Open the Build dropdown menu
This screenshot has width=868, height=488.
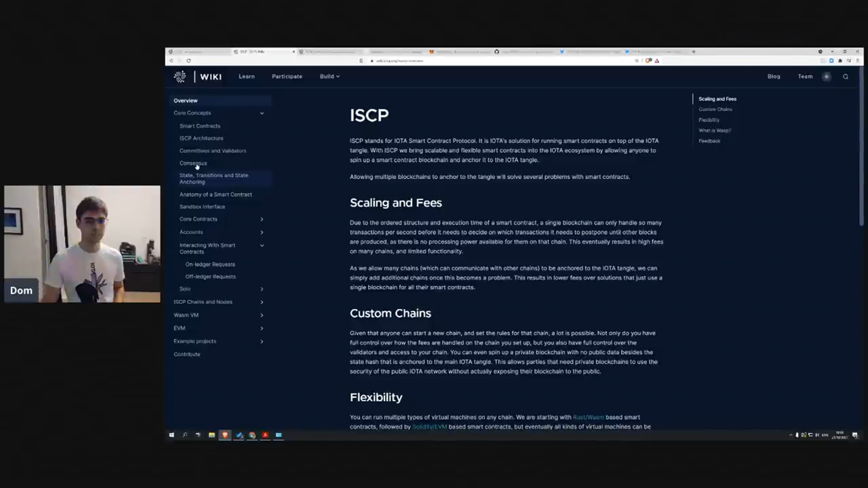coord(330,76)
